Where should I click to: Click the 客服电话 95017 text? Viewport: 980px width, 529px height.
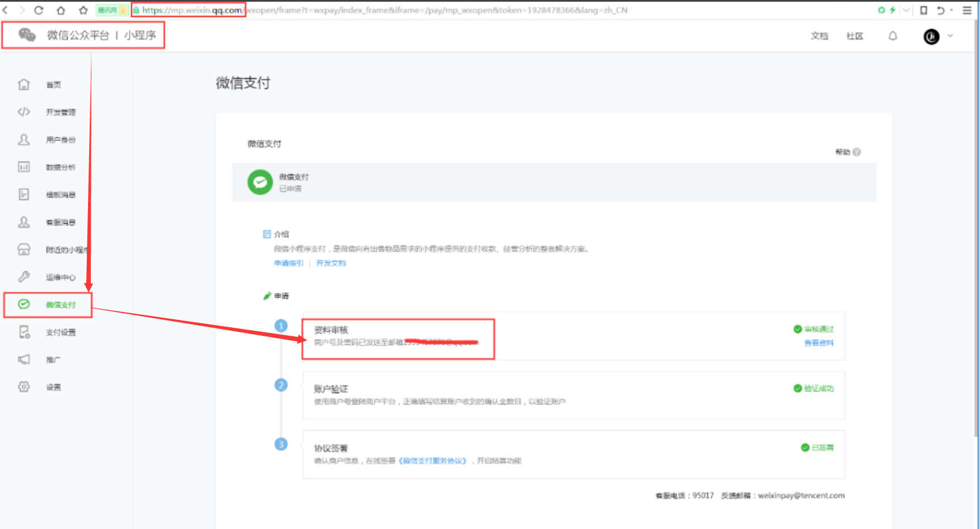coord(684,495)
